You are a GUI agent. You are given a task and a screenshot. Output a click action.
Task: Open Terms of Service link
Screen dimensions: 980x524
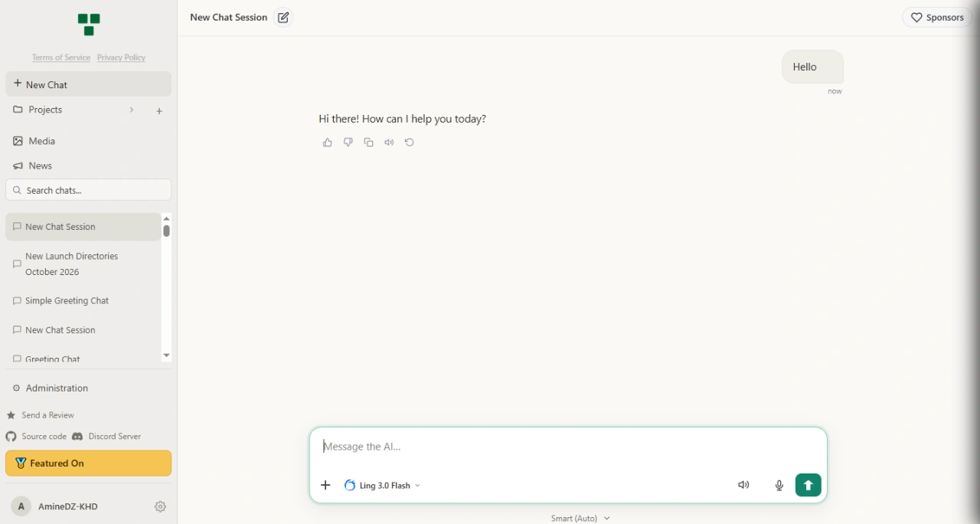(x=61, y=57)
